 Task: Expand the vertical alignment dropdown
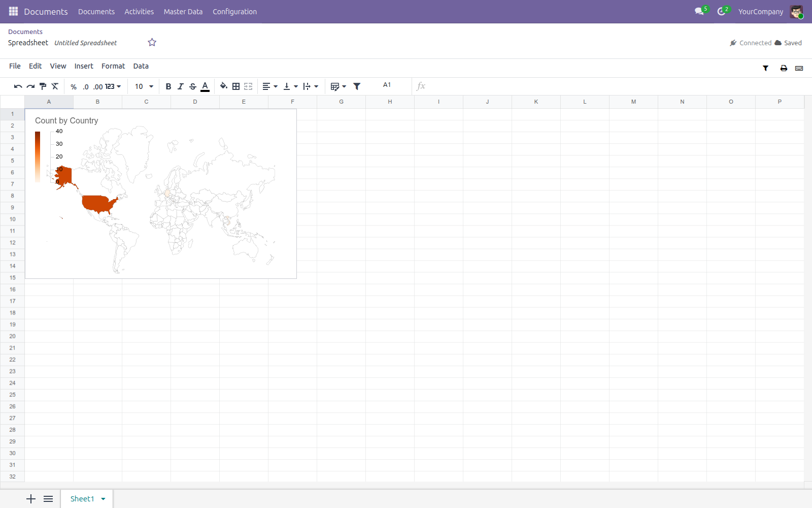pos(290,87)
